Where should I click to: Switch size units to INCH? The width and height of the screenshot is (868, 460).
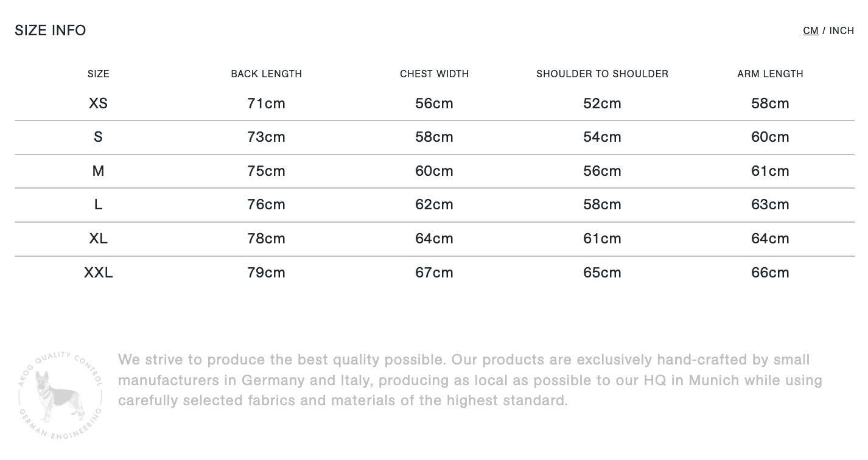tap(841, 30)
